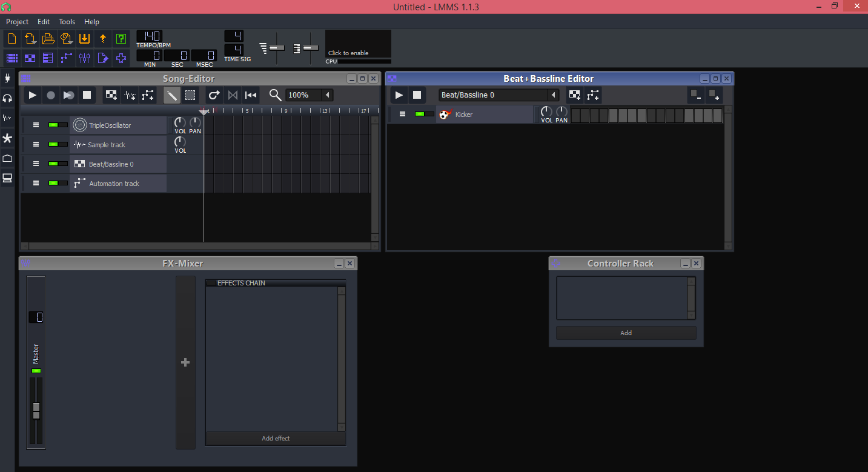The width and height of the screenshot is (868, 472).
Task: Toggle loop points in Song-Editor
Action: click(x=233, y=95)
